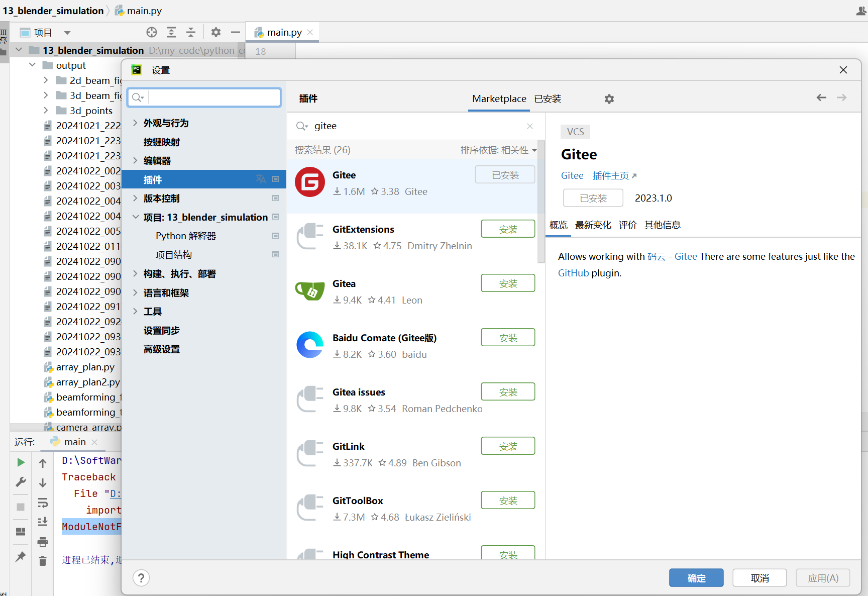Screen dimensions: 868x596
Task: Open the 排序依据: 相关性 sort dropdown
Action: tap(498, 150)
